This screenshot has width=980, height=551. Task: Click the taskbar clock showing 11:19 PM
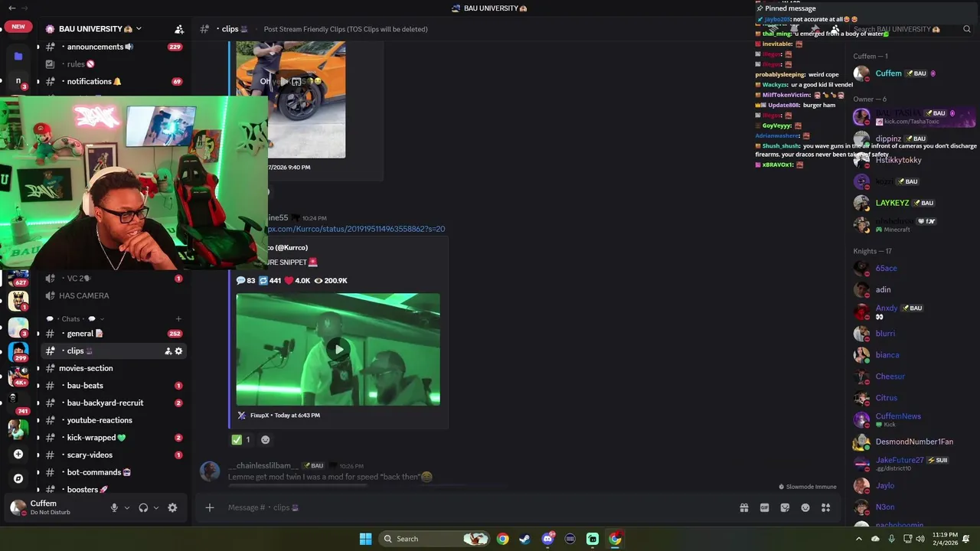tap(945, 539)
